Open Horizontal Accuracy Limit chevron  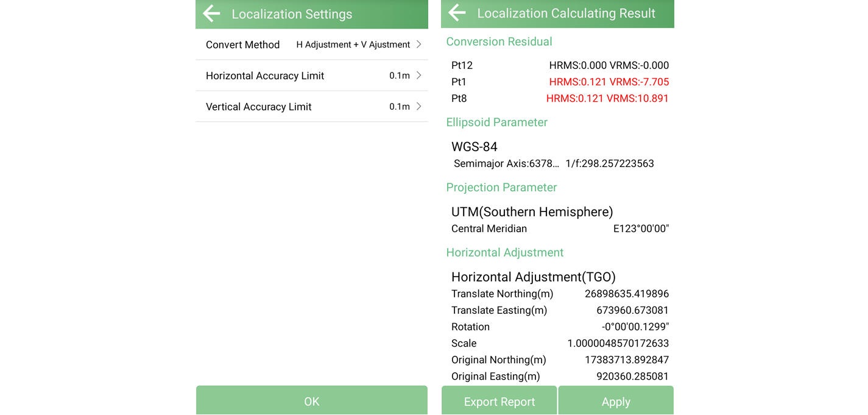418,76
